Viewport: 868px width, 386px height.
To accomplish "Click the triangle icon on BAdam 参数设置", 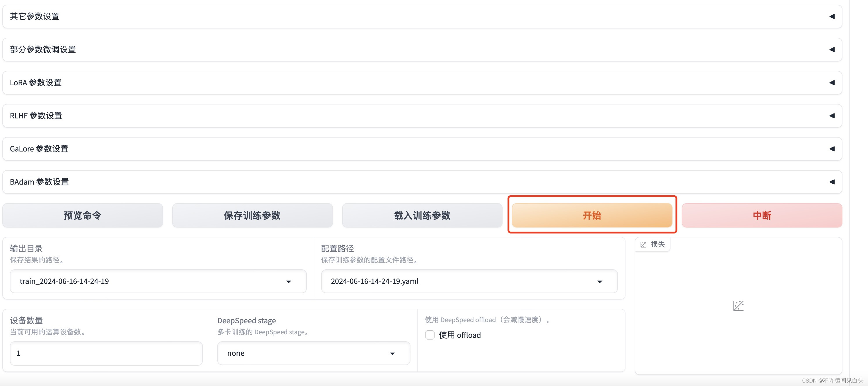I will pyautogui.click(x=832, y=182).
